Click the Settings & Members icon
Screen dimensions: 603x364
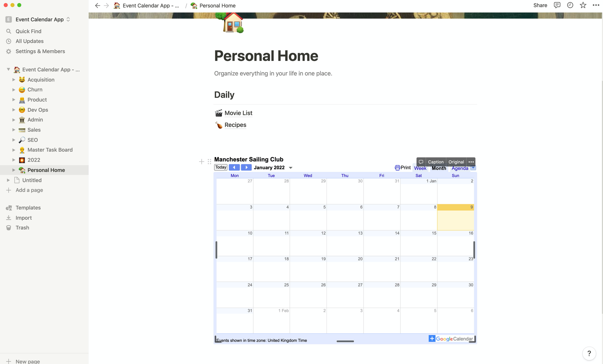click(x=9, y=51)
